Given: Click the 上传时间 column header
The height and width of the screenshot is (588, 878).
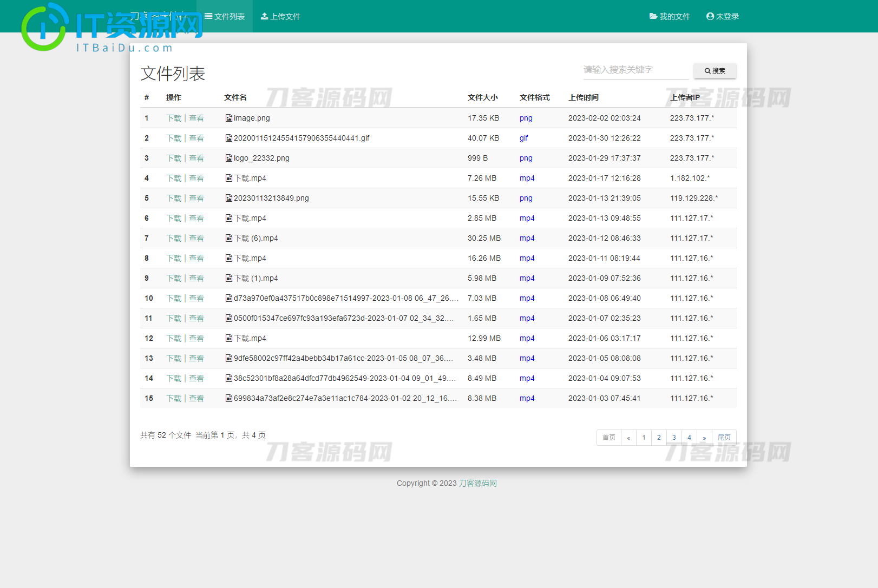Looking at the screenshot, I should coord(584,97).
